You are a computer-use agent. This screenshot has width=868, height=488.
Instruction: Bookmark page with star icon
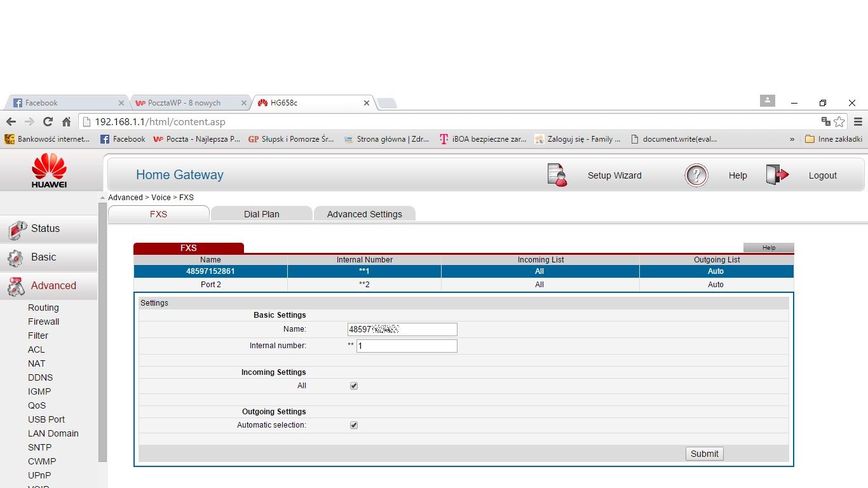pos(839,122)
